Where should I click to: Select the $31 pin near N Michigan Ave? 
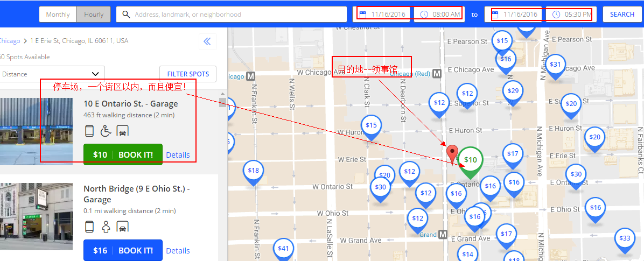555,66
